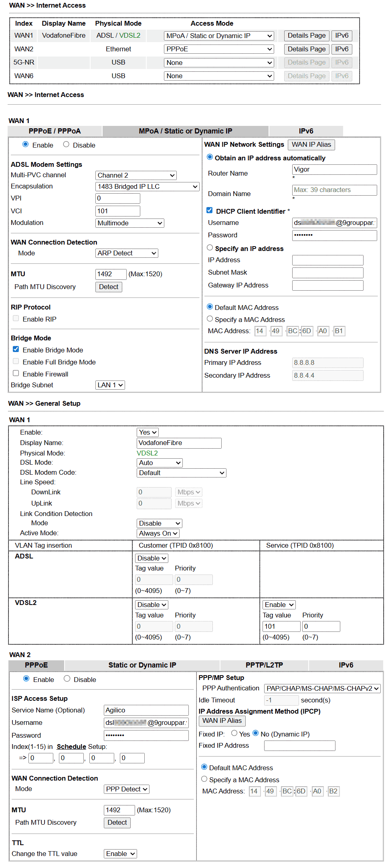Open the WAN2 Access Mode dropdown showing PPPoE
The image size is (392, 868).
219,49
